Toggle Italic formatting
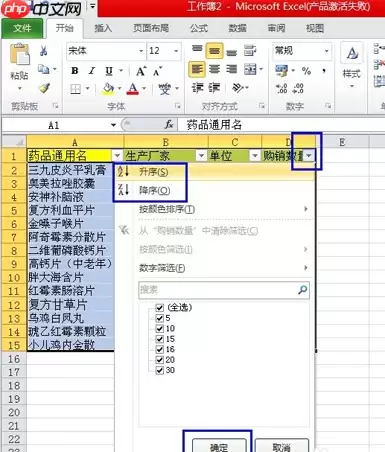Screen dimensions: 385x452 click(x=92, y=71)
